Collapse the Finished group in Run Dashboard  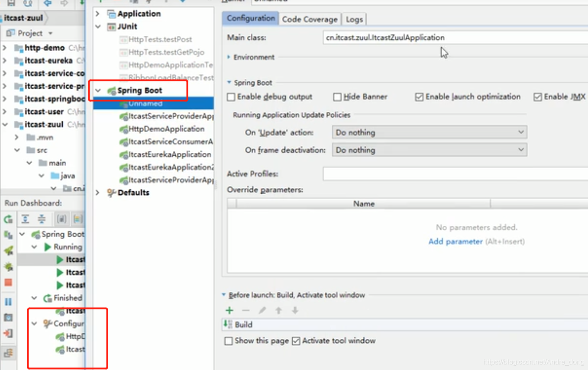tap(35, 298)
